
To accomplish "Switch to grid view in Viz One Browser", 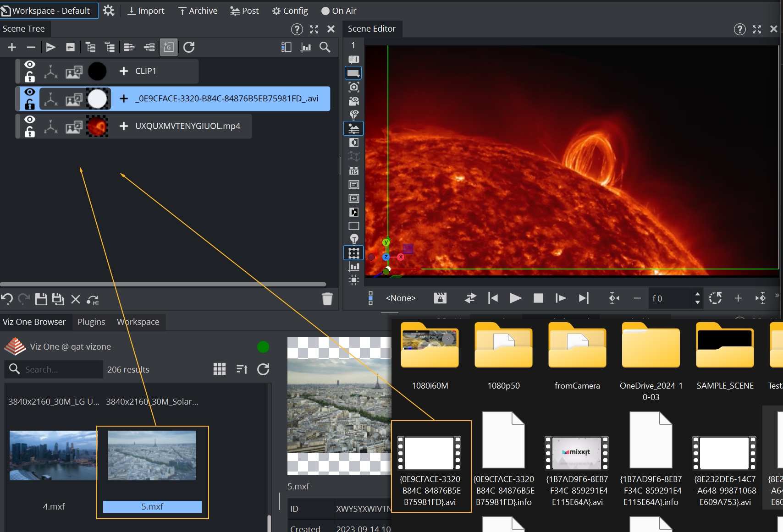I will point(220,369).
